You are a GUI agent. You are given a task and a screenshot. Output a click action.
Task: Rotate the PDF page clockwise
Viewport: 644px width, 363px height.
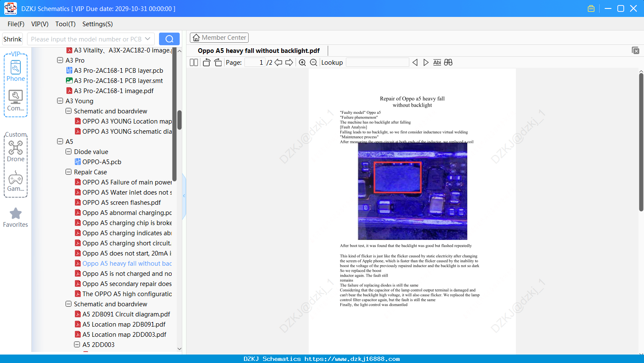[218, 63]
